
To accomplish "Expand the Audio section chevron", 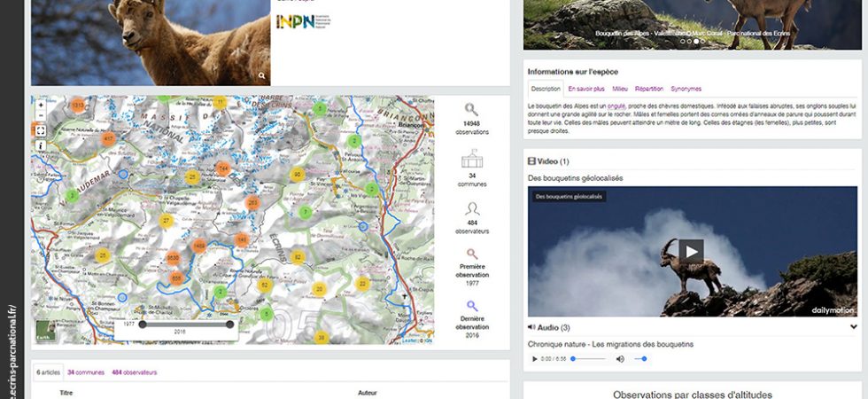I will click(853, 327).
